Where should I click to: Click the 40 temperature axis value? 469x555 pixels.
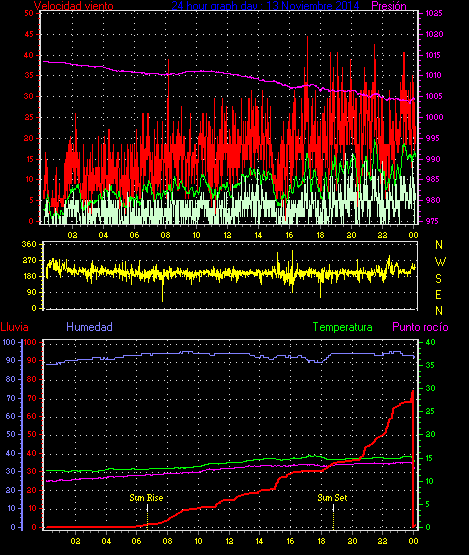click(430, 342)
